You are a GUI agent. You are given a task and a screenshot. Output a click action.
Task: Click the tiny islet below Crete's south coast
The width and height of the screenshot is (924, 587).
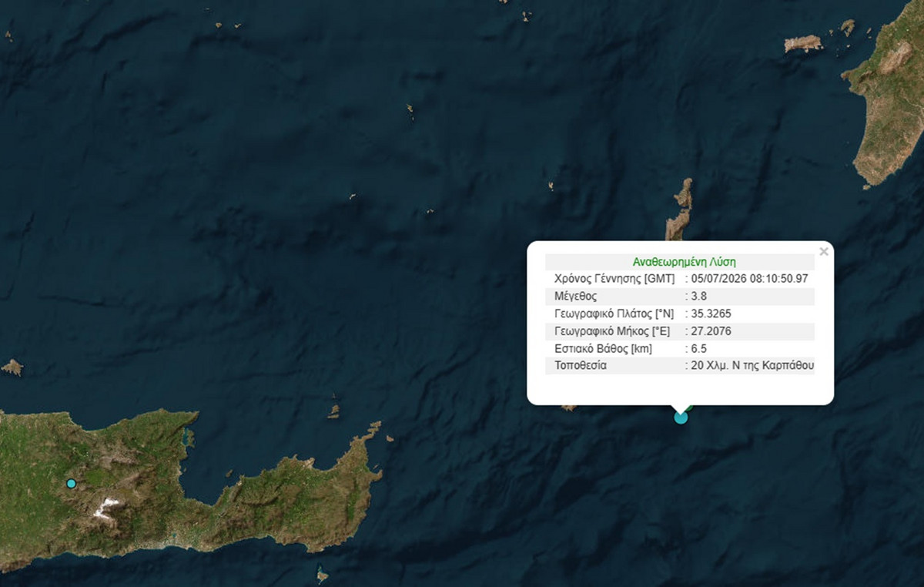pos(322,575)
